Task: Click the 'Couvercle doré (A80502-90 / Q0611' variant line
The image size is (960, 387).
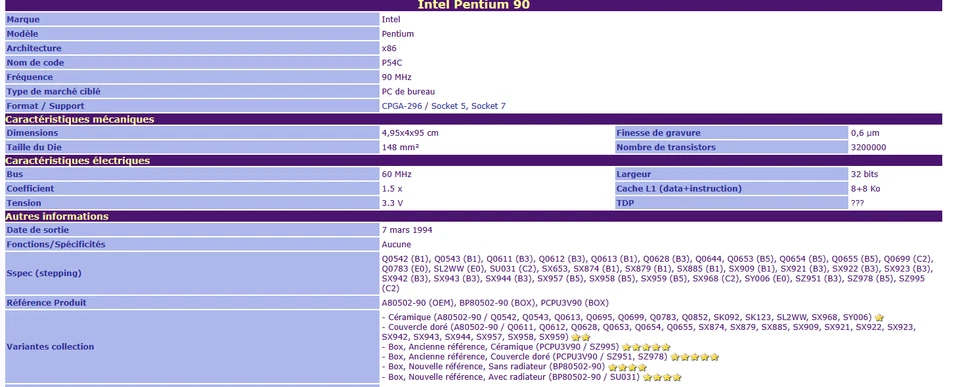Action: [649, 332]
